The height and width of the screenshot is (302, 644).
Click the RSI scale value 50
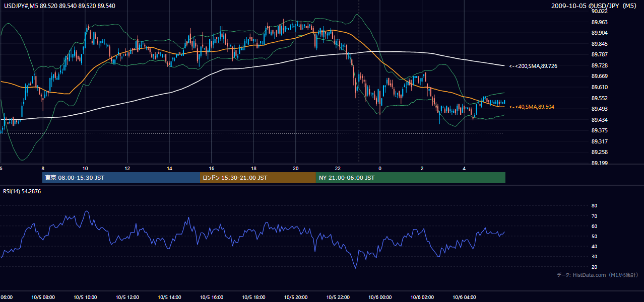point(594,236)
